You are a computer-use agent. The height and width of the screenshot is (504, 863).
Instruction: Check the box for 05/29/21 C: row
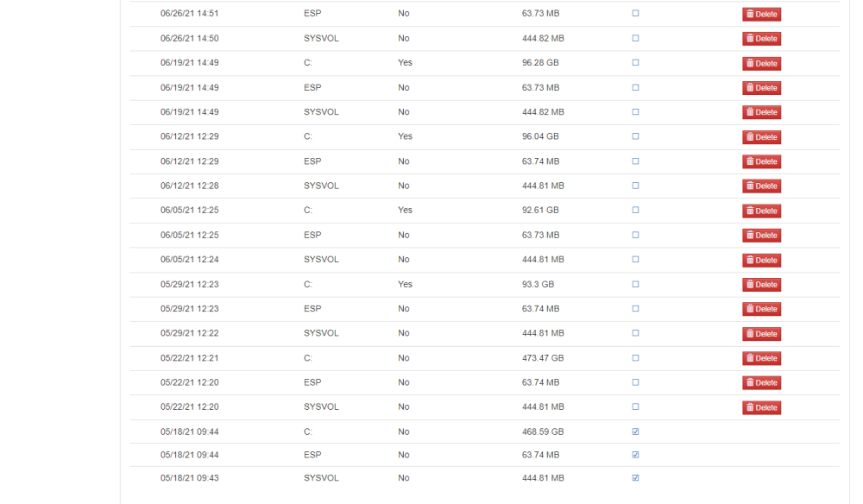(x=635, y=285)
